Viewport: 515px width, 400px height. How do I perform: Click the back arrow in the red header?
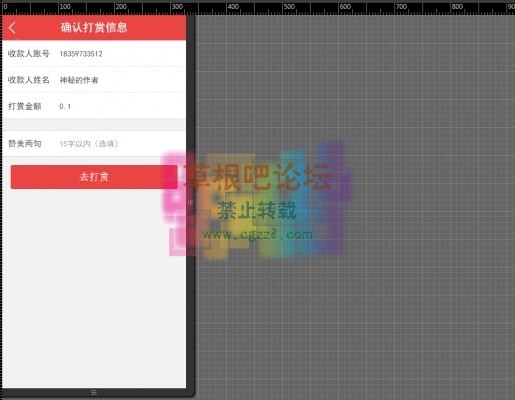[12, 28]
